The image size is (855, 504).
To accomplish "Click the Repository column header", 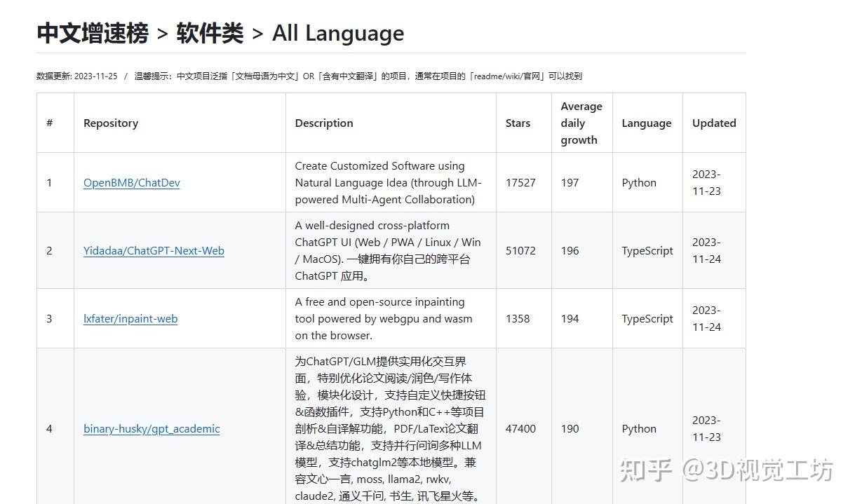I will tap(110, 123).
